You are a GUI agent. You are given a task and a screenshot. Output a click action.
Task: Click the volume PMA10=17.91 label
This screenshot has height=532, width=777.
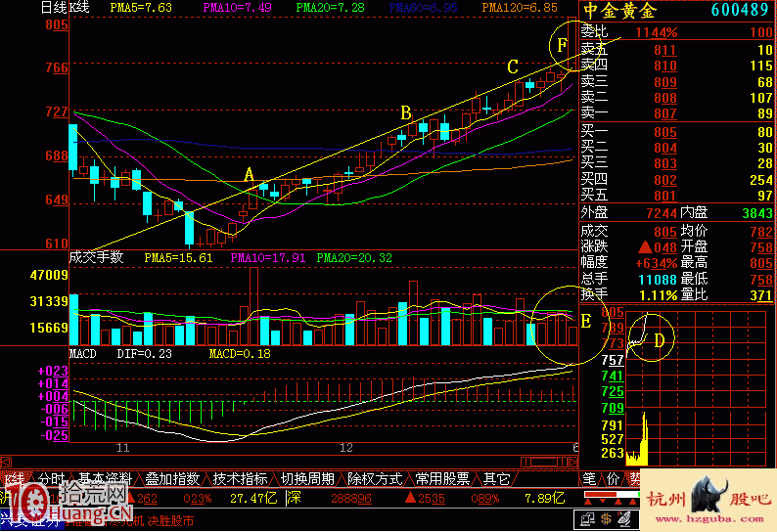[267, 258]
